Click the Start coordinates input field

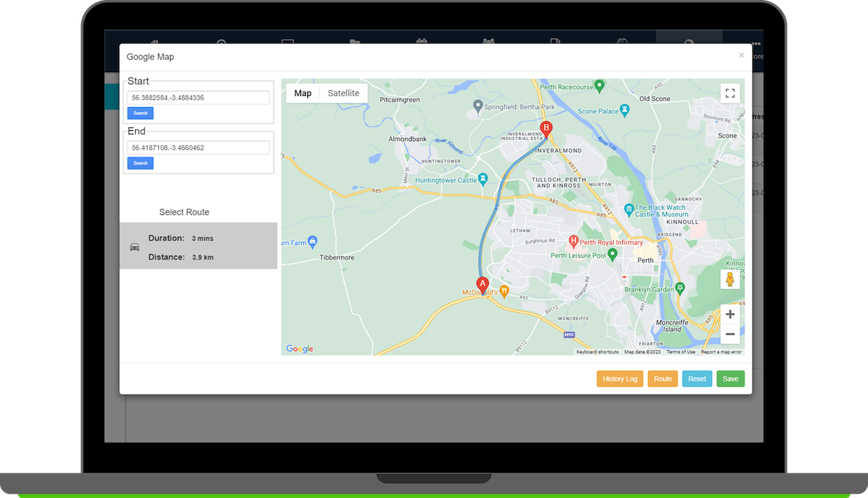tap(198, 98)
